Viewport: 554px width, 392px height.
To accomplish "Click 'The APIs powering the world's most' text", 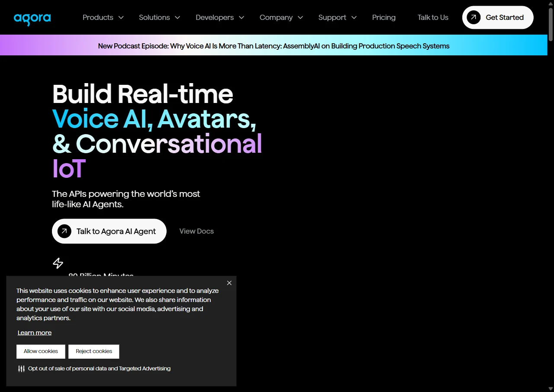I will tap(126, 194).
